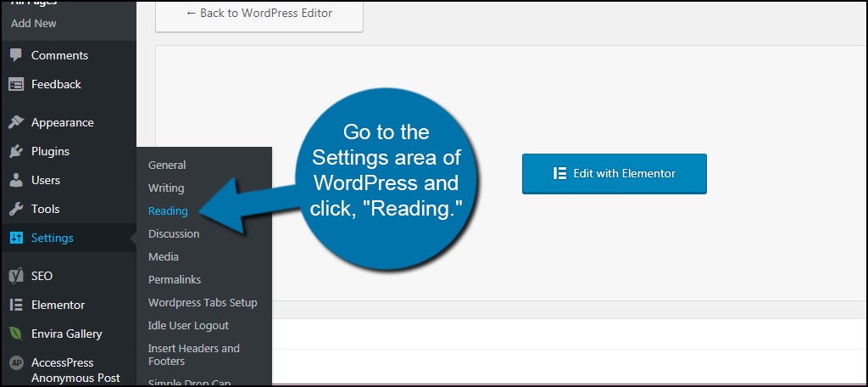Screen dimensions: 868x387
Task: Click the Settings sliders icon
Action: click(16, 238)
